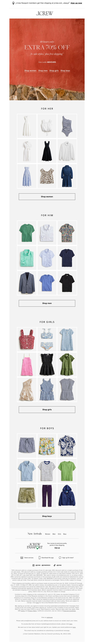
Task: Select Men in New Arrivals menu
Action: 54,534
